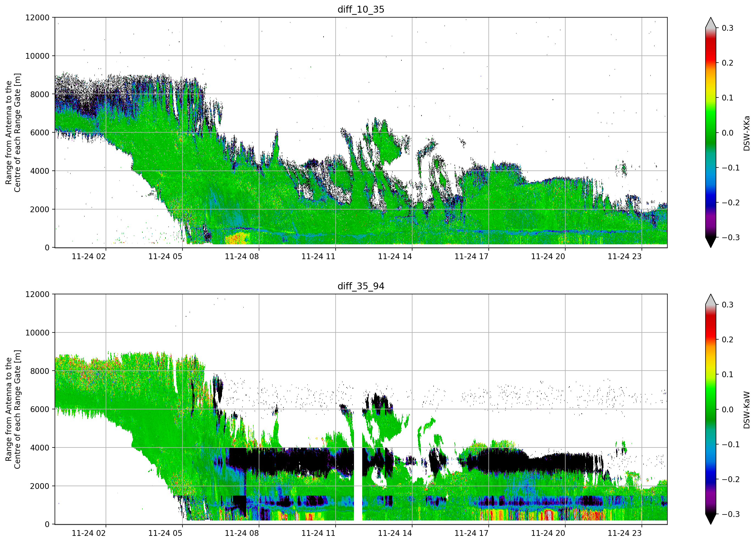Click the "2000" tick on the diff_35_94 plot
This screenshot has width=756, height=543.
coord(40,486)
